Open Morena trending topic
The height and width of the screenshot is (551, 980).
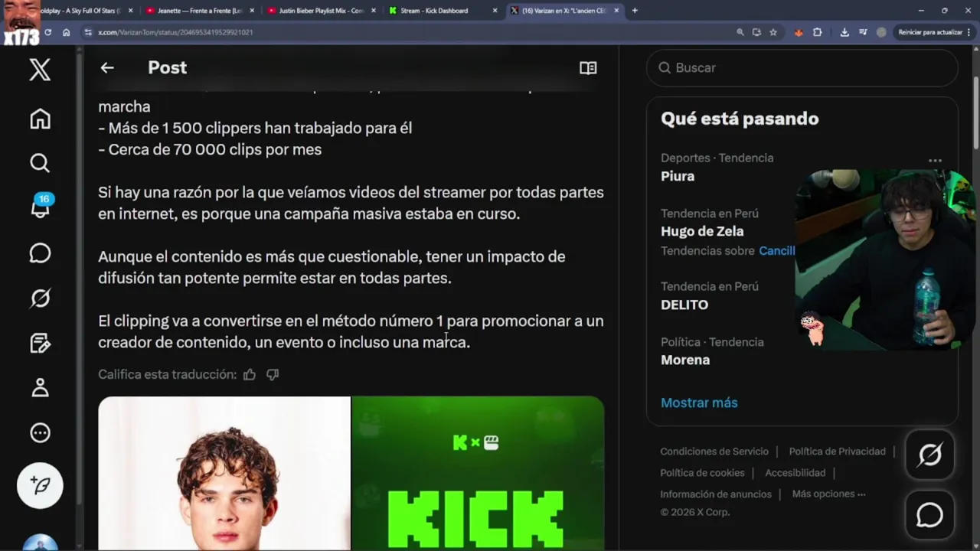click(x=685, y=360)
